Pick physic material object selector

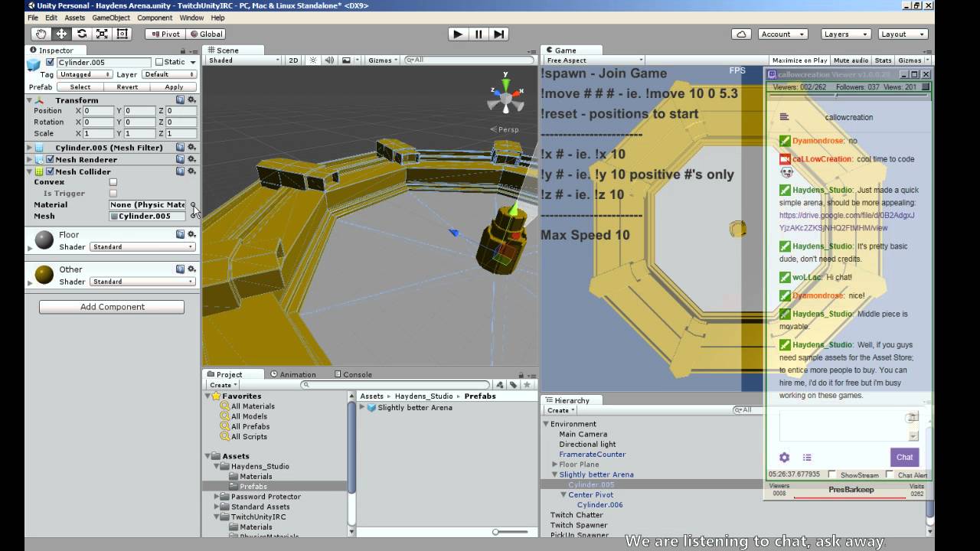(x=193, y=204)
